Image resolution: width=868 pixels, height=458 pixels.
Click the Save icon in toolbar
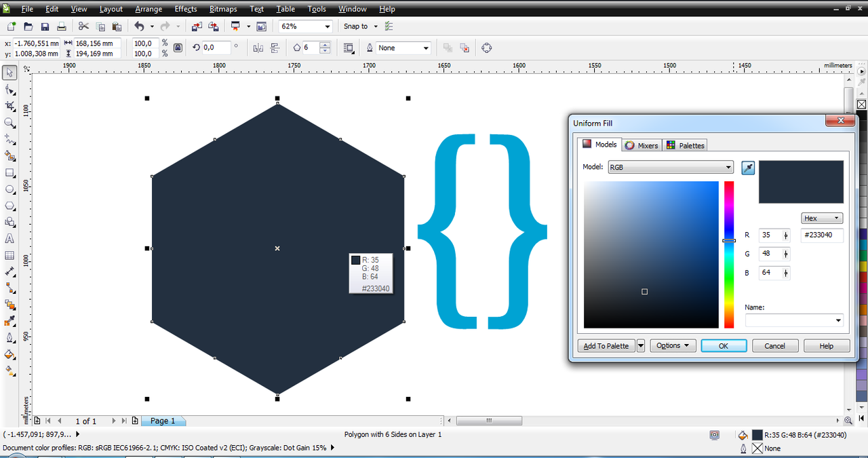[45, 26]
